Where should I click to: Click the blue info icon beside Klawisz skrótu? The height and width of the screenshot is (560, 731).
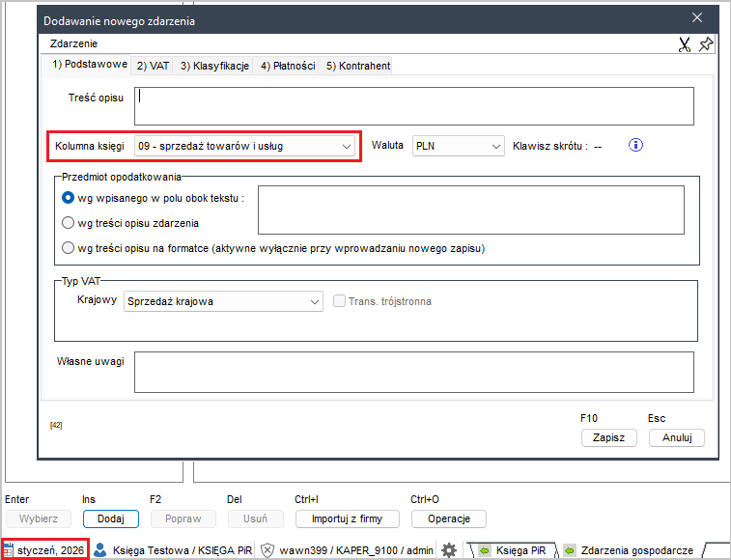[635, 146]
